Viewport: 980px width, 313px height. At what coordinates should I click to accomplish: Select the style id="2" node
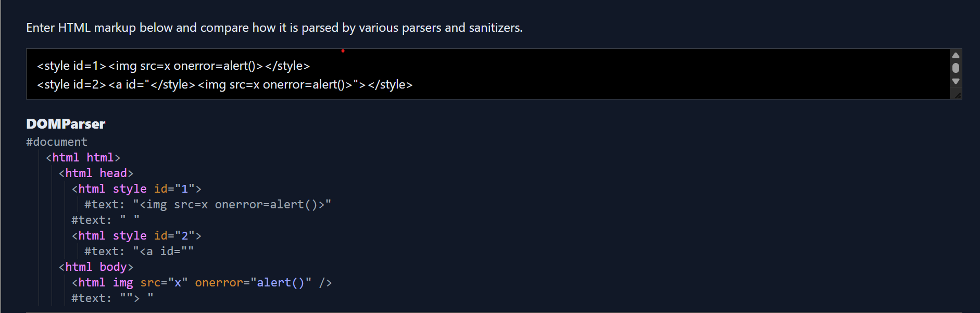tap(136, 235)
